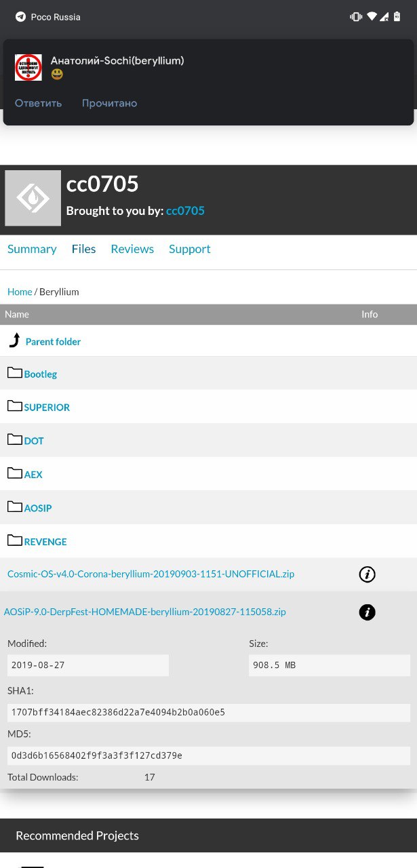Tap the Poco Russia notification source label
Screen dimensions: 417x868
click(x=56, y=17)
